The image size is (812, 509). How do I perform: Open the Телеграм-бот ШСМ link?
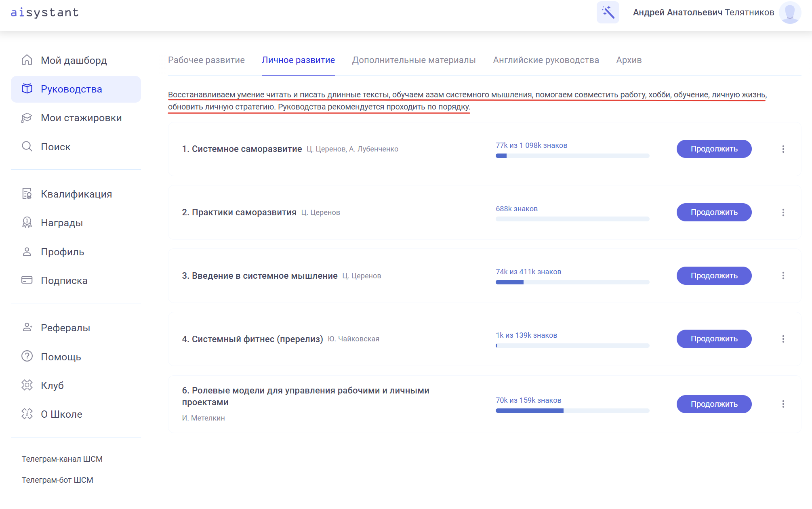pyautogui.click(x=57, y=480)
